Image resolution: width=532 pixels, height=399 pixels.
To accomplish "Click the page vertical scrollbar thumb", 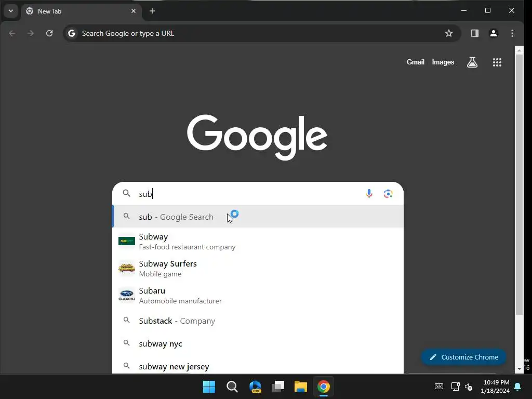I will [x=519, y=185].
